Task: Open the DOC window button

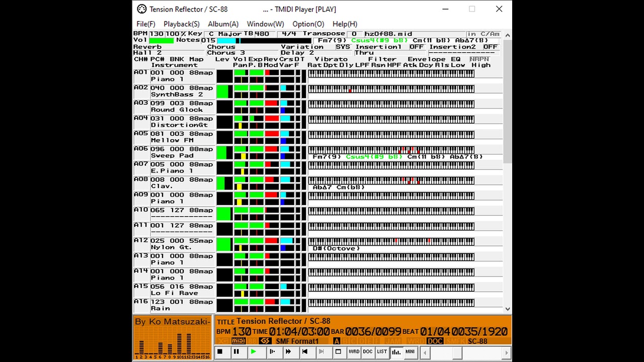Action: coord(368,352)
